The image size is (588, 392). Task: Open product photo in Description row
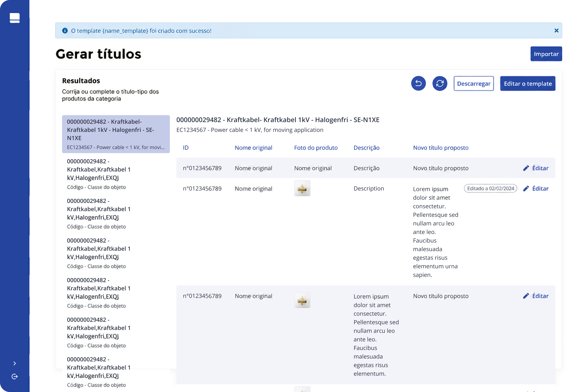pos(302,188)
